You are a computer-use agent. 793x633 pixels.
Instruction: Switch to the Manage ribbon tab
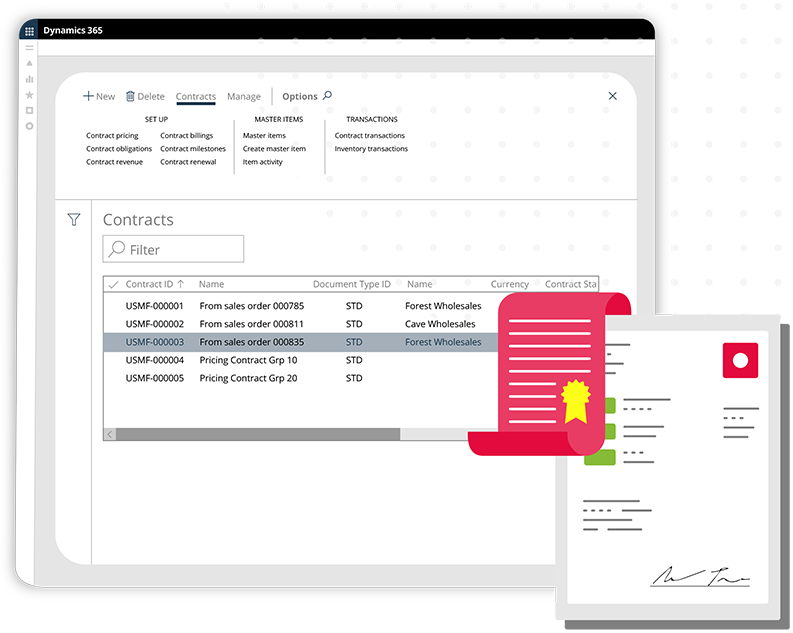(x=244, y=97)
